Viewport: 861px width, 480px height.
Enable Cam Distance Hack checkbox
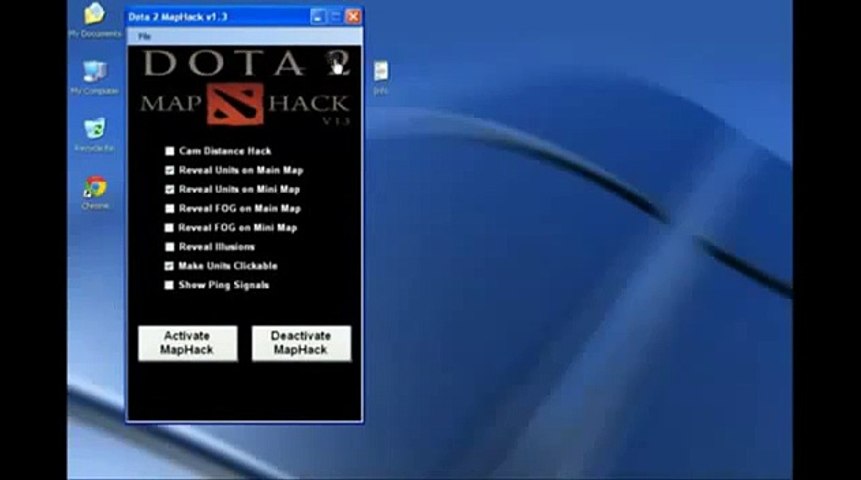(170, 151)
